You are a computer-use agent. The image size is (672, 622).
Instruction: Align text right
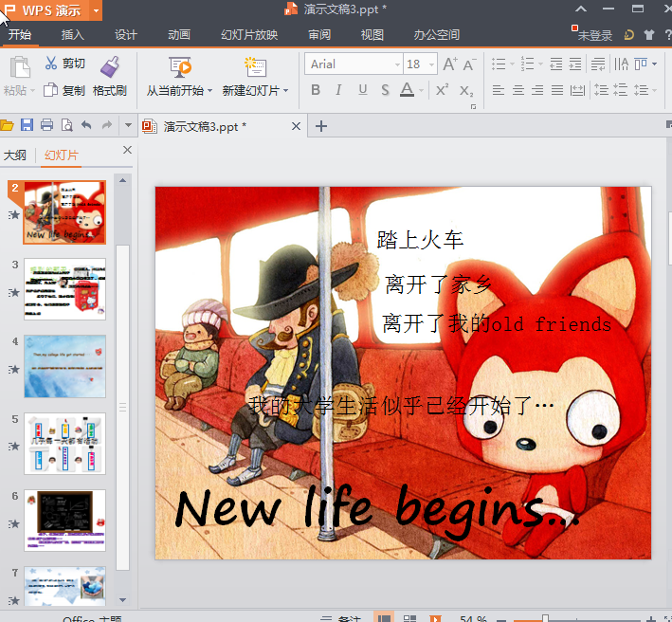click(537, 90)
